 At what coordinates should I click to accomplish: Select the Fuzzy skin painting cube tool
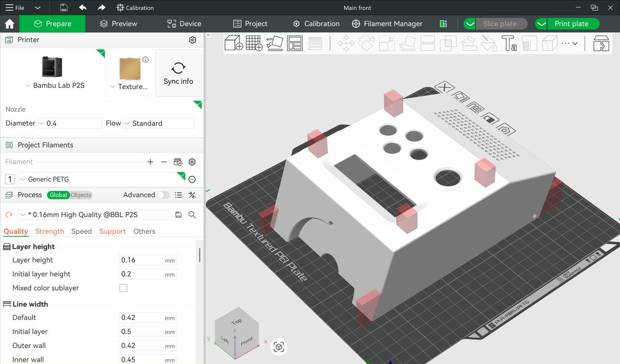point(550,43)
